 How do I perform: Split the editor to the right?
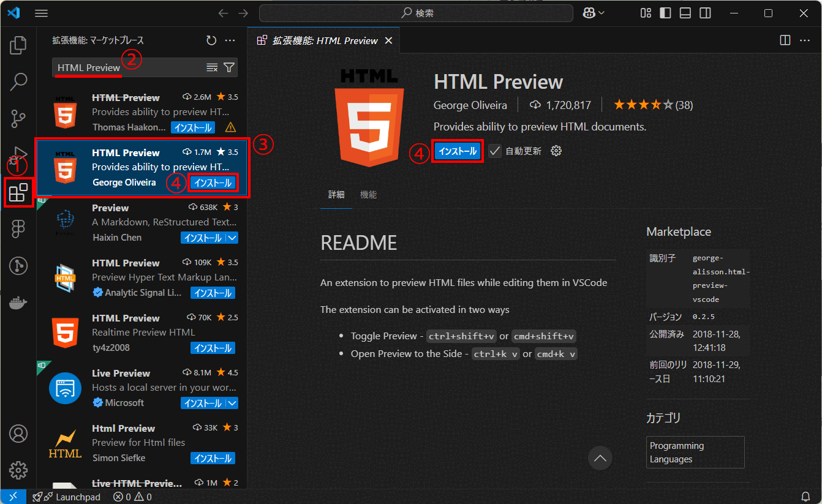(x=785, y=40)
